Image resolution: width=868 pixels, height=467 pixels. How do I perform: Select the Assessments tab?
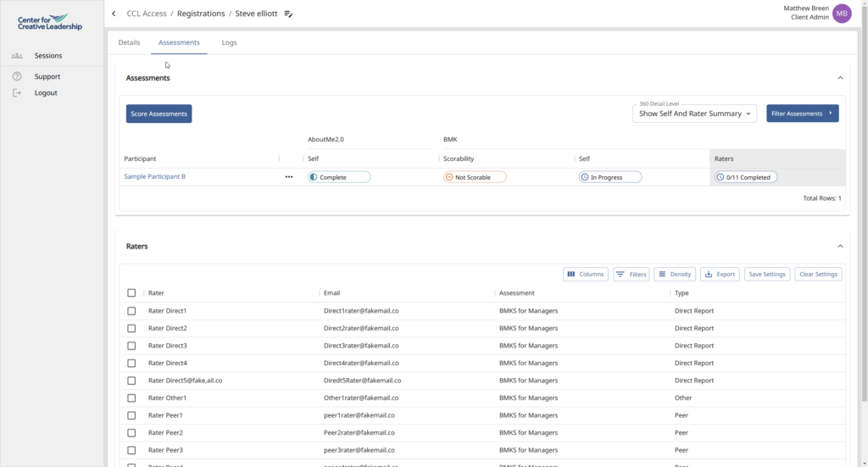click(x=179, y=42)
